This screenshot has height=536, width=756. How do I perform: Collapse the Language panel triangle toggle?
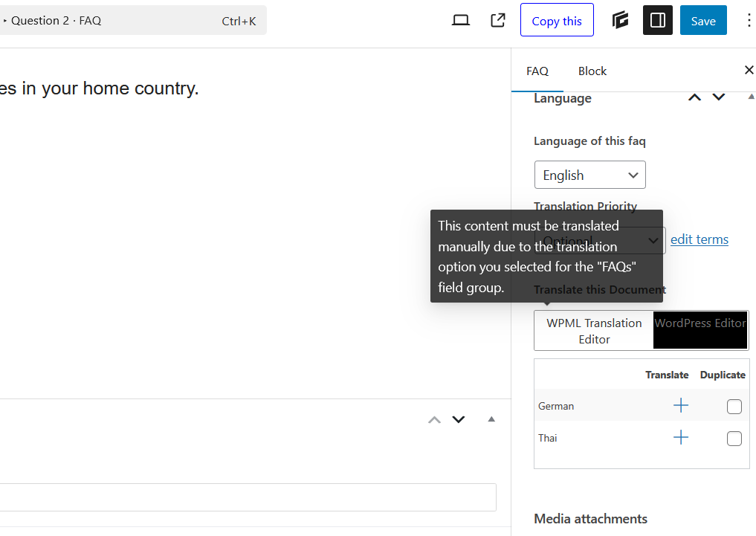tap(751, 97)
